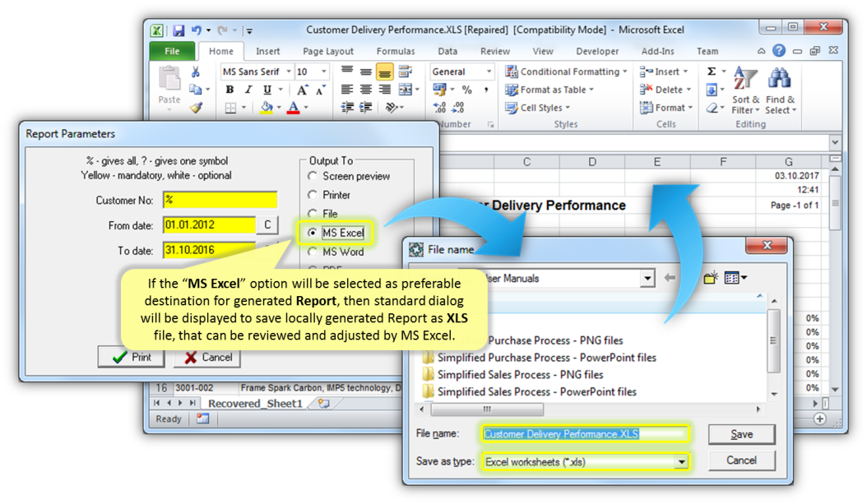This screenshot has width=867, height=504.
Task: Click the text Orientation icon
Action: click(392, 107)
